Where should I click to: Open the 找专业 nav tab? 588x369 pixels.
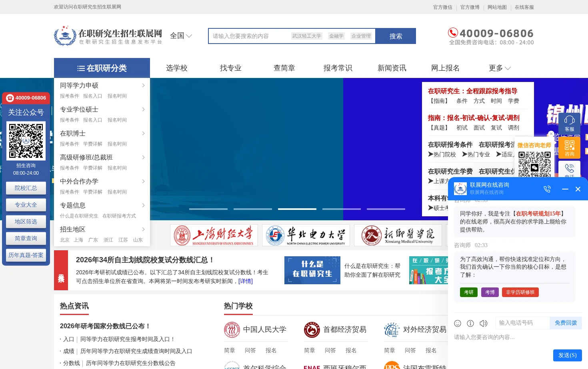click(231, 68)
